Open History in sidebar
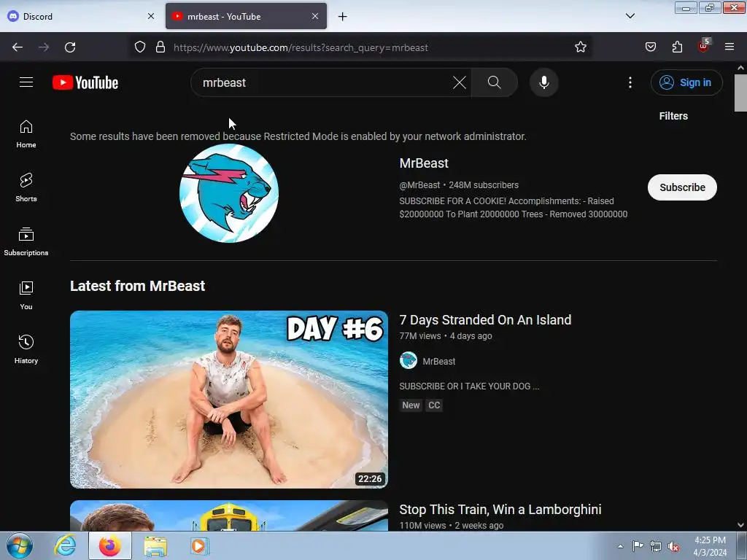 [x=26, y=349]
